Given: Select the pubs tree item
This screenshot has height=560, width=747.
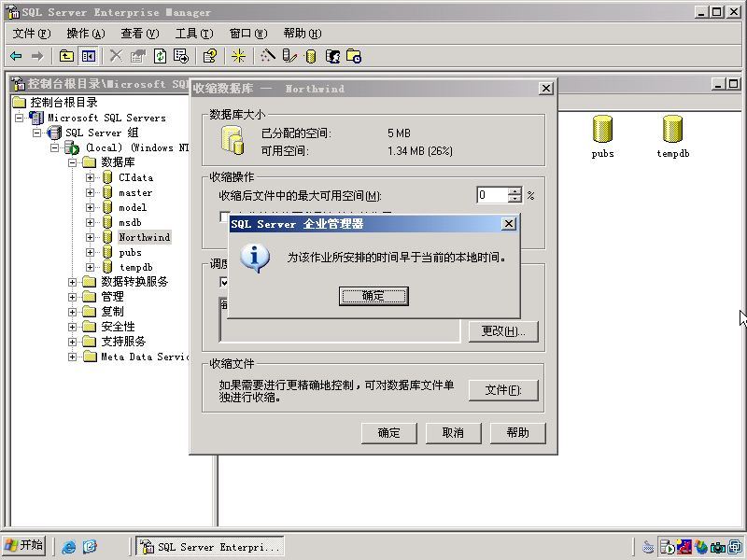Looking at the screenshot, I should (x=130, y=252).
